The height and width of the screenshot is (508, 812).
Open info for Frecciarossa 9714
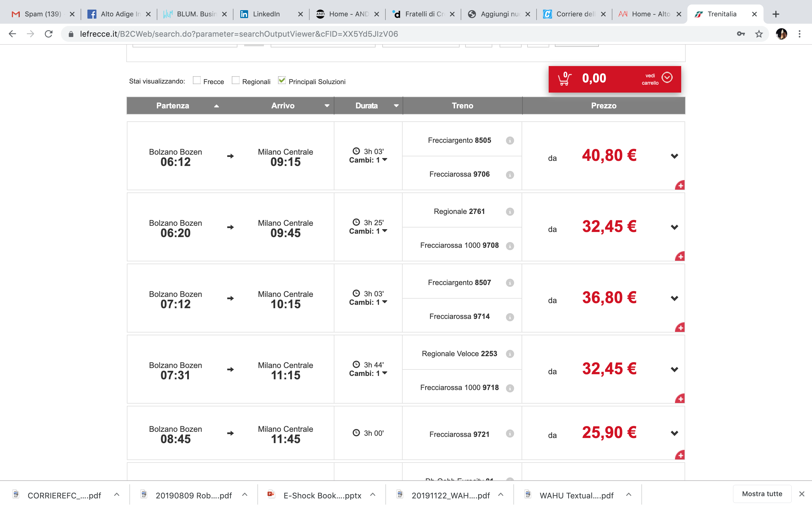[x=510, y=317]
